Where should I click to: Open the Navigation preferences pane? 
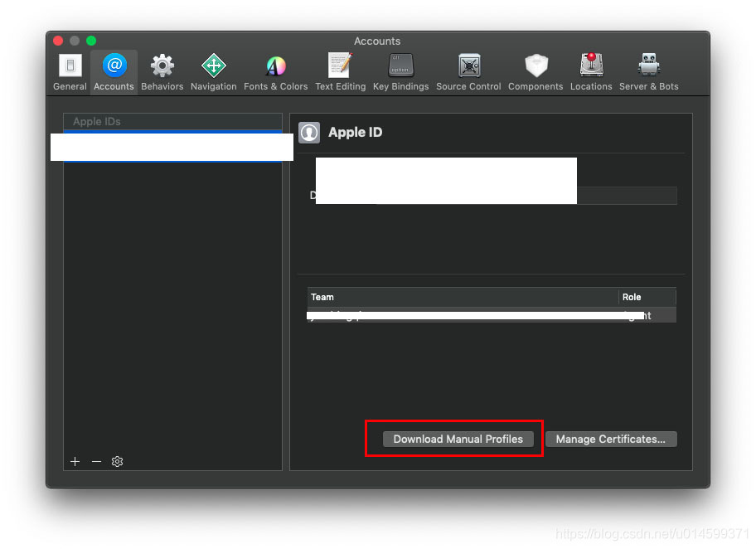[x=214, y=72]
